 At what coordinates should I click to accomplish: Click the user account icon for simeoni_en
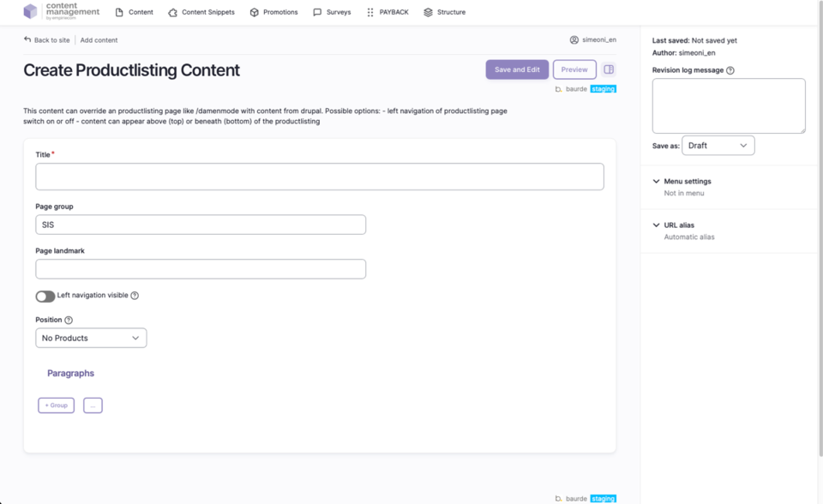click(x=575, y=39)
